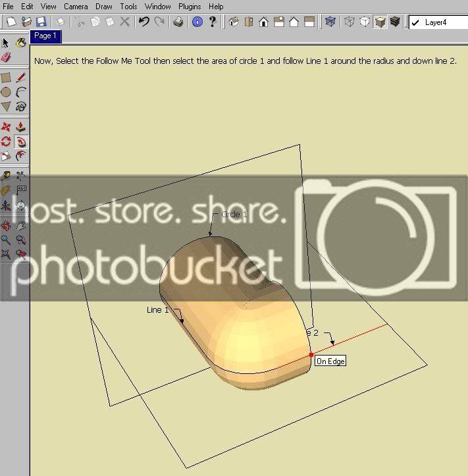Select the Axes tool
Image resolution: width=468 pixels, height=476 pixels.
point(6,205)
